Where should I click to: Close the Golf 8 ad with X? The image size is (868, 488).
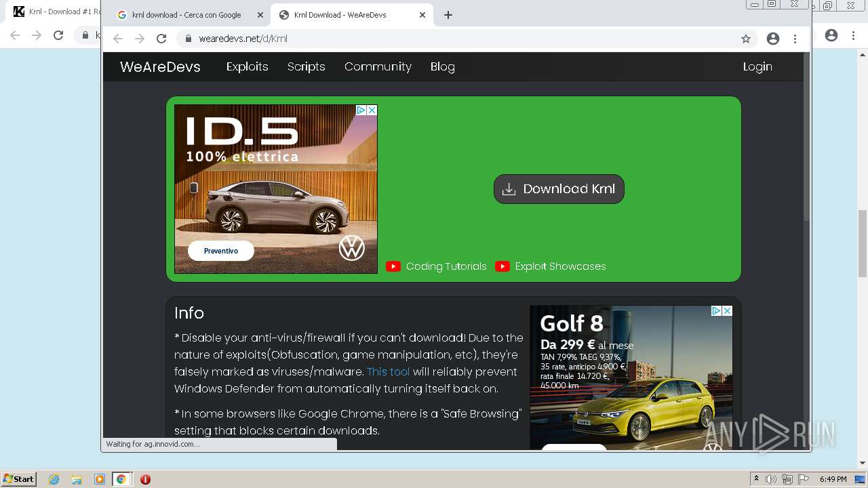[727, 310]
